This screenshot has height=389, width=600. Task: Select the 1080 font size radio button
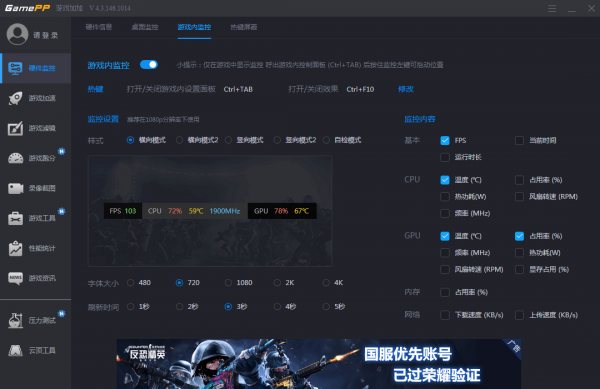tap(228, 283)
